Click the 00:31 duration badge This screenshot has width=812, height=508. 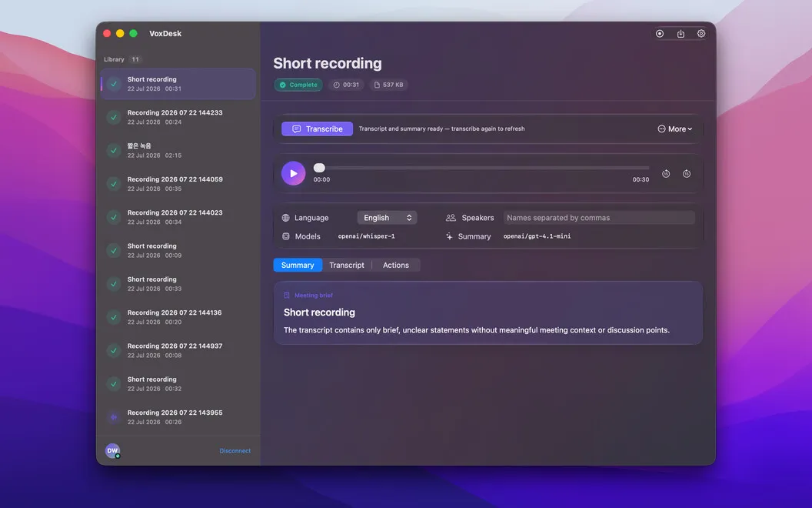pos(346,85)
